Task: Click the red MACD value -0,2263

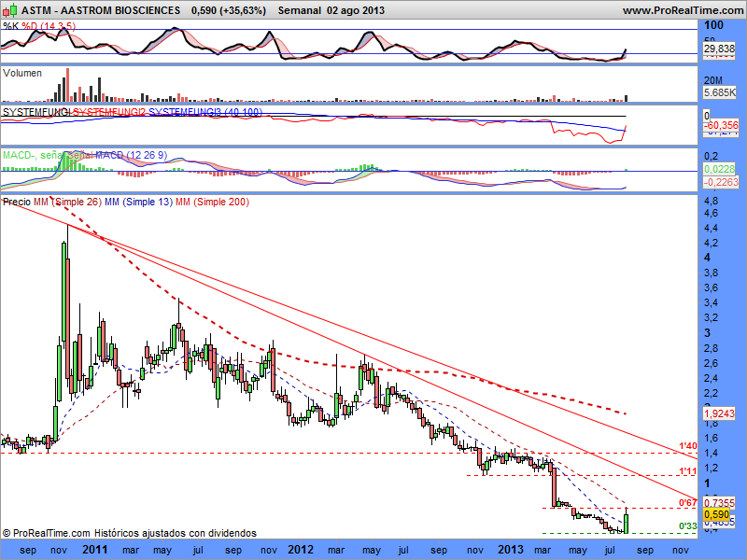Action: tap(721, 182)
